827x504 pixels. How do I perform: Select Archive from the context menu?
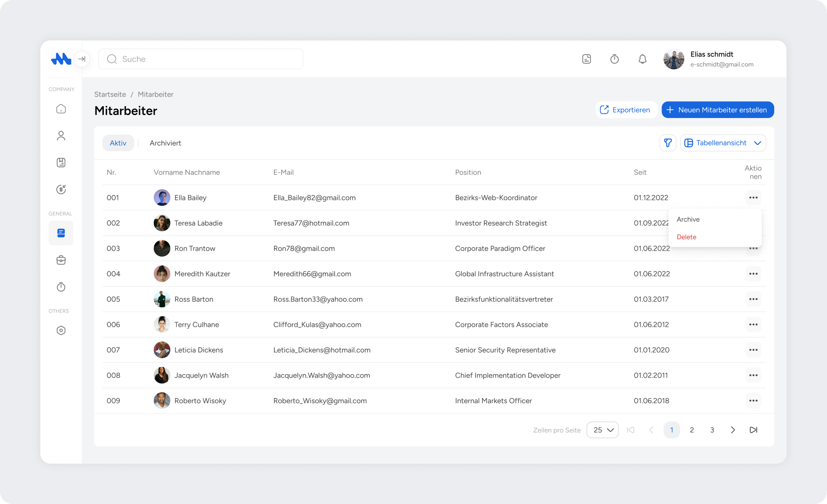point(688,219)
